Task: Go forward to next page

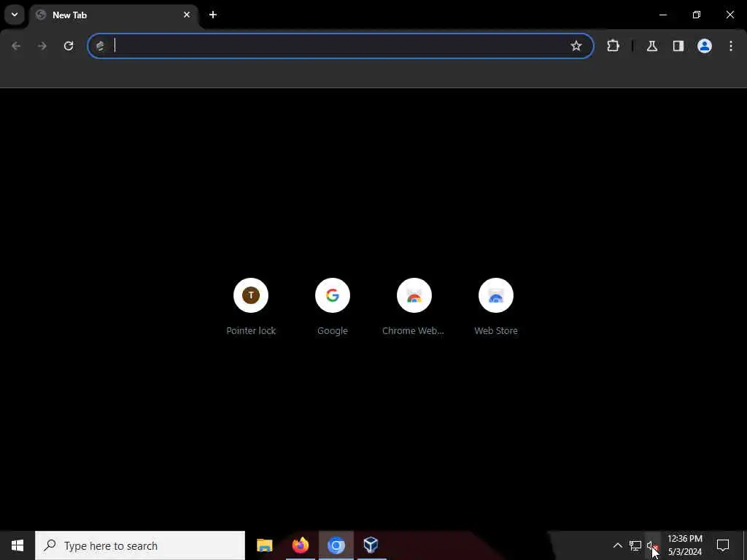Action: point(42,46)
